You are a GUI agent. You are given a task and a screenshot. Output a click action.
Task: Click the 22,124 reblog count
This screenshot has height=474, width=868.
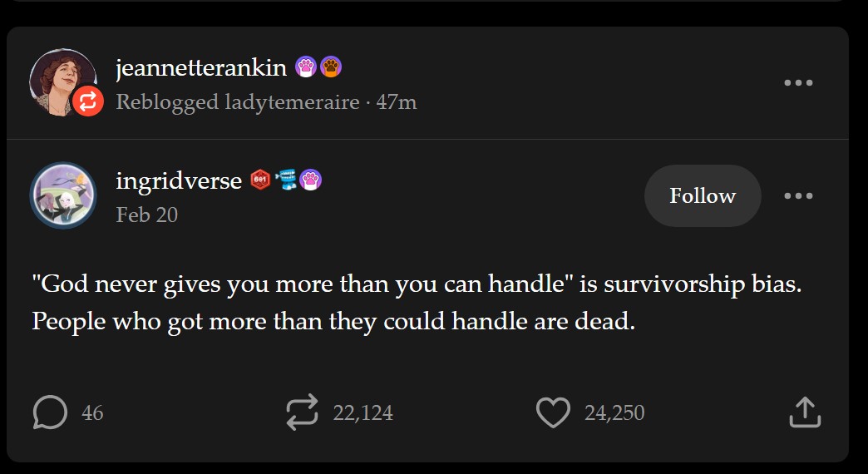(362, 412)
